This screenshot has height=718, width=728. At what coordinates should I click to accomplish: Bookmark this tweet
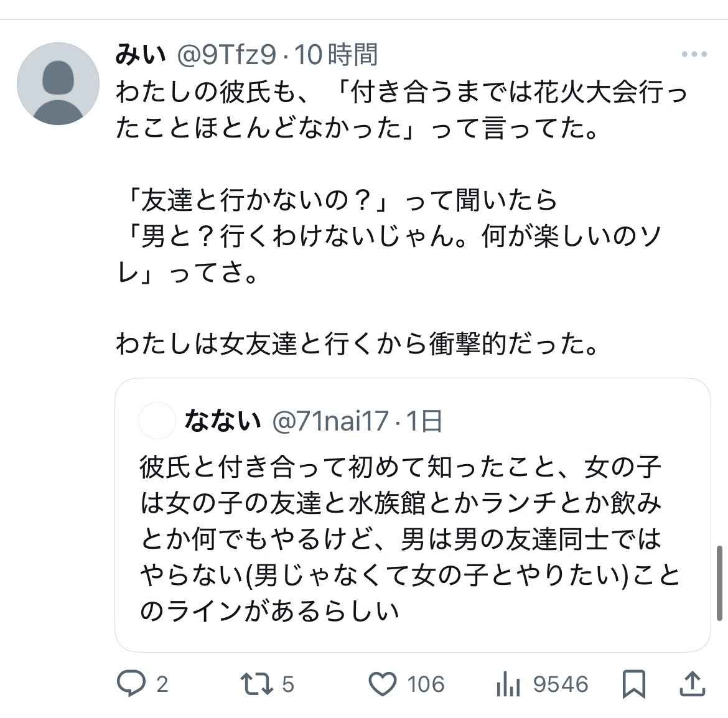pyautogui.click(x=634, y=684)
